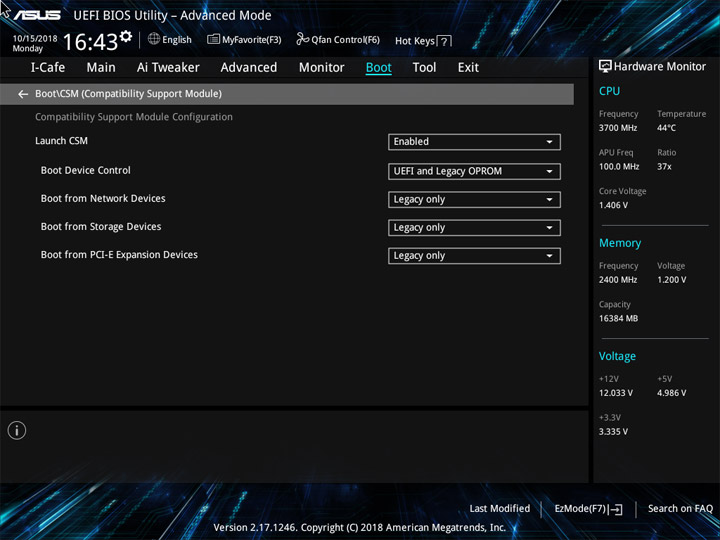Viewport: 720px width, 540px height.
Task: Open the Tool tab
Action: (x=424, y=68)
